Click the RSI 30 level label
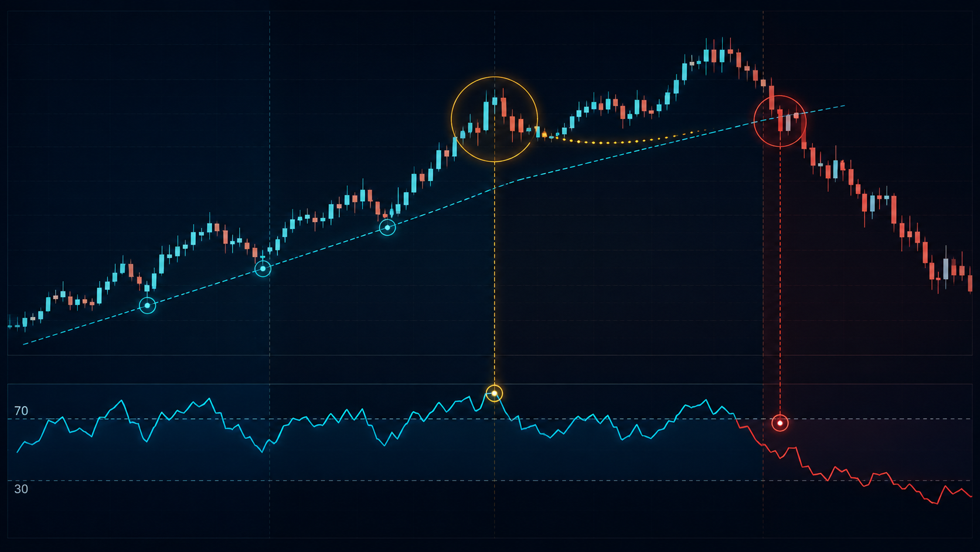This screenshot has height=552, width=980. (x=21, y=489)
